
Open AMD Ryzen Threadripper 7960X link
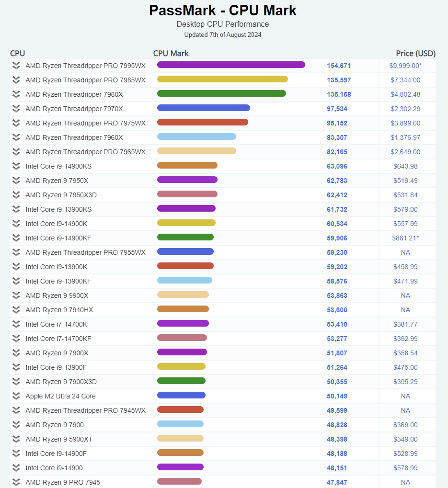74,137
